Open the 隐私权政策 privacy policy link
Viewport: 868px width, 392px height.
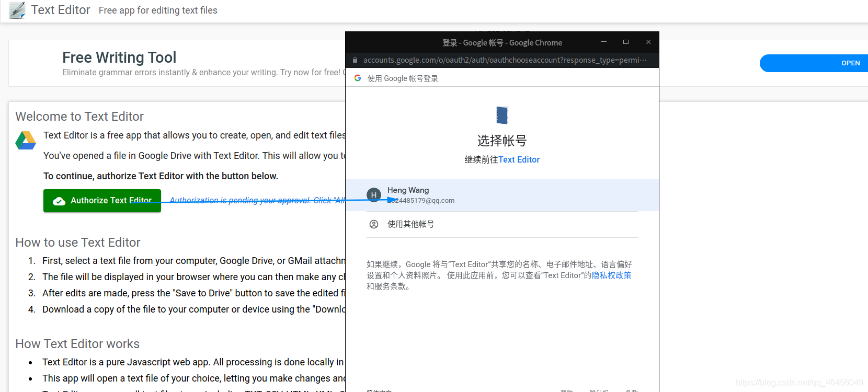611,275
